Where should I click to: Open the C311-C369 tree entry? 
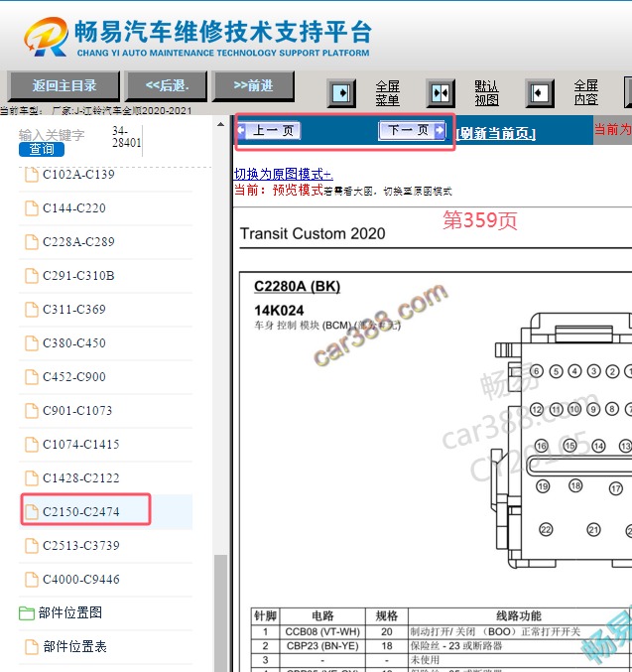(x=74, y=310)
